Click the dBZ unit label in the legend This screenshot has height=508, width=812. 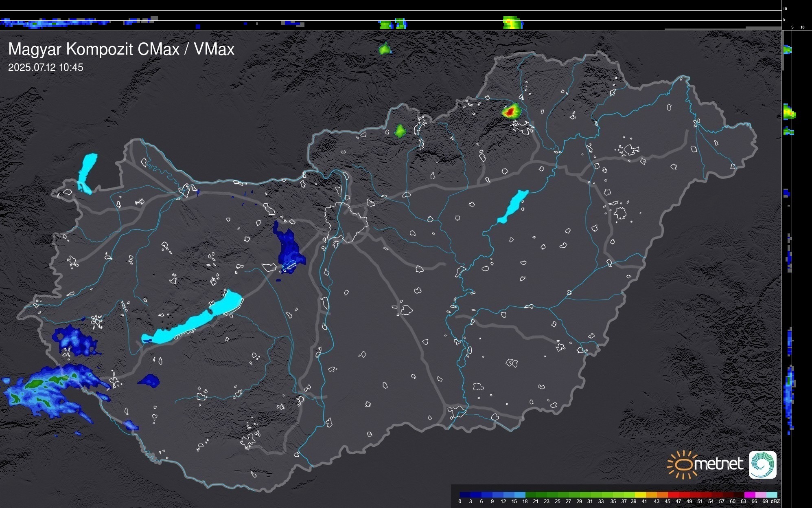pos(775,501)
